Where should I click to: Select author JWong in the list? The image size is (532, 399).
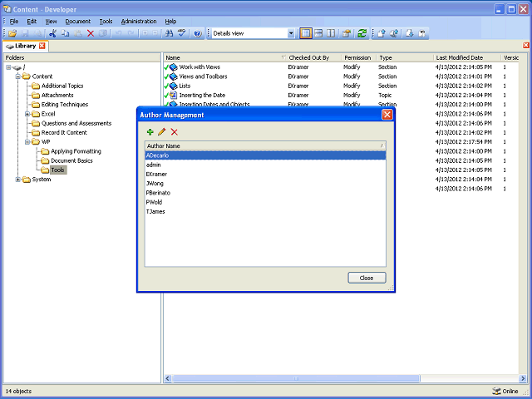265,184
